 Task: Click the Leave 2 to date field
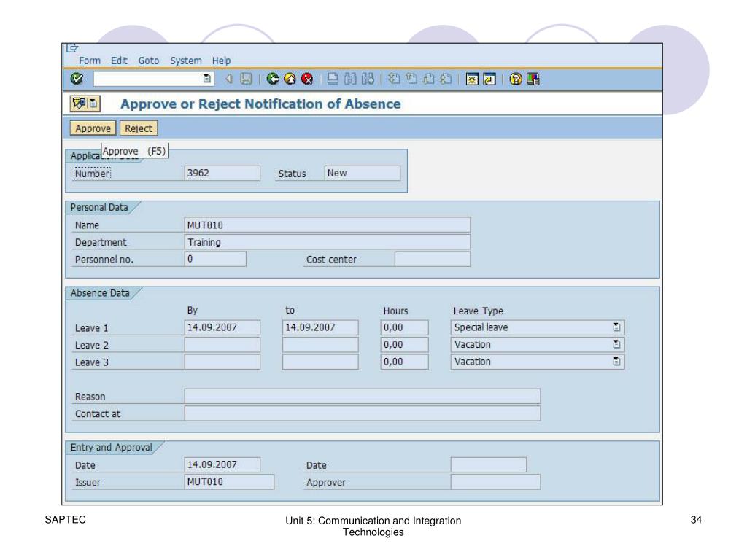point(320,344)
